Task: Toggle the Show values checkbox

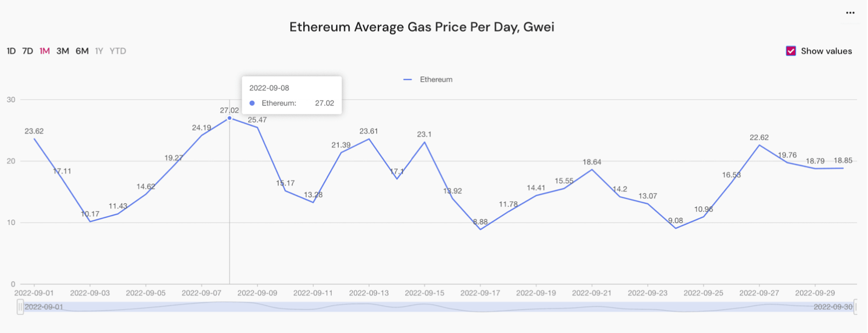Action: pyautogui.click(x=791, y=51)
